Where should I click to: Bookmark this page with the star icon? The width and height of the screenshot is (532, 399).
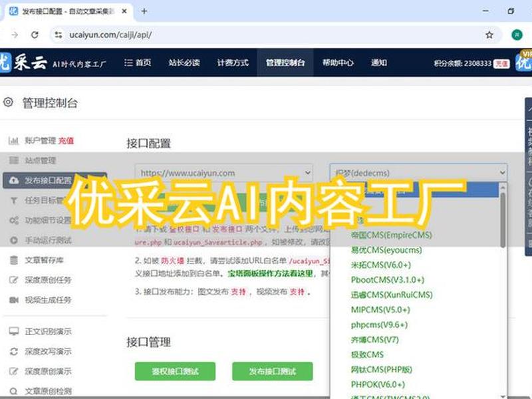pos(489,35)
